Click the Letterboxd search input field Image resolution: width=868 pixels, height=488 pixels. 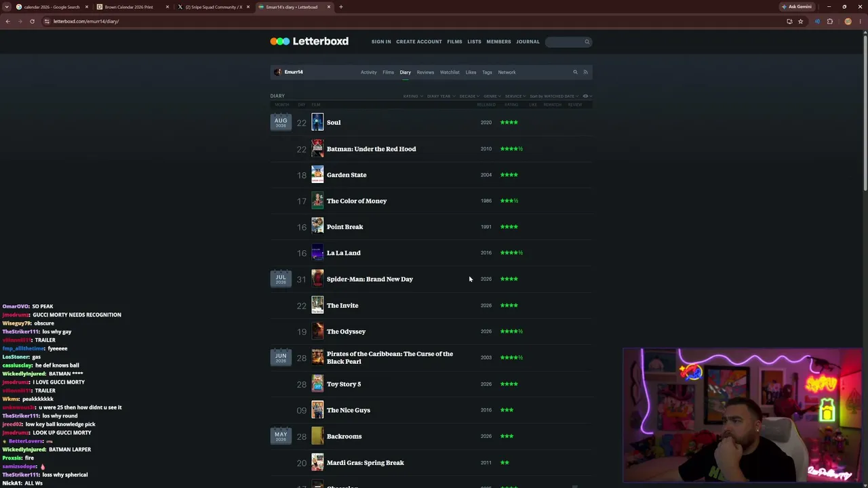(568, 42)
